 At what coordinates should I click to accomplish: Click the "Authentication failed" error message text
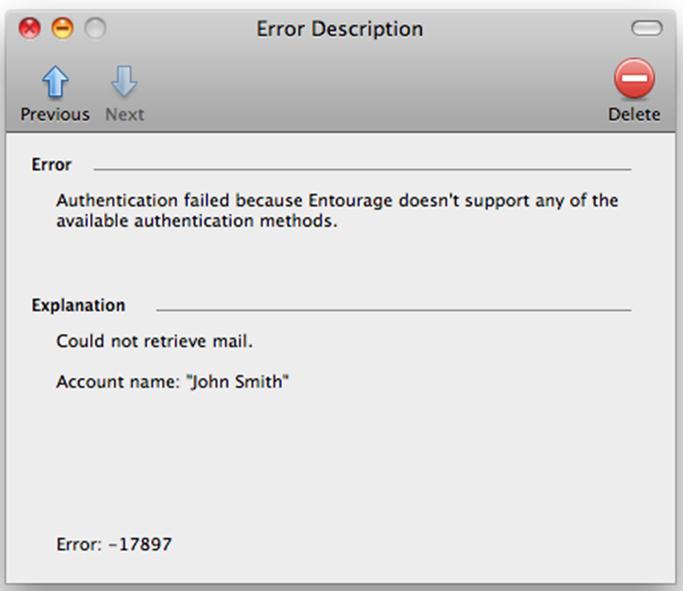point(337,210)
